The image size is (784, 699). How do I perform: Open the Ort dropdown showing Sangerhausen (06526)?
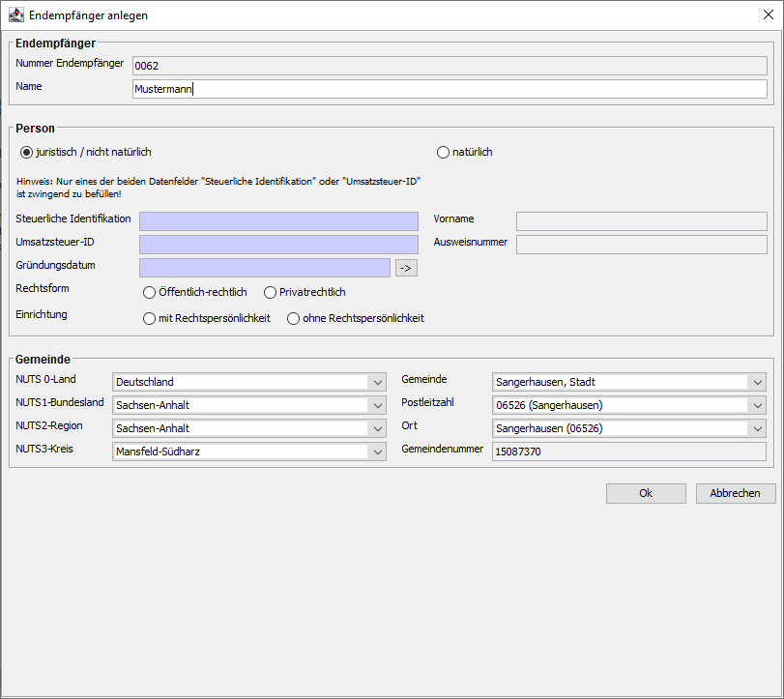point(629,428)
